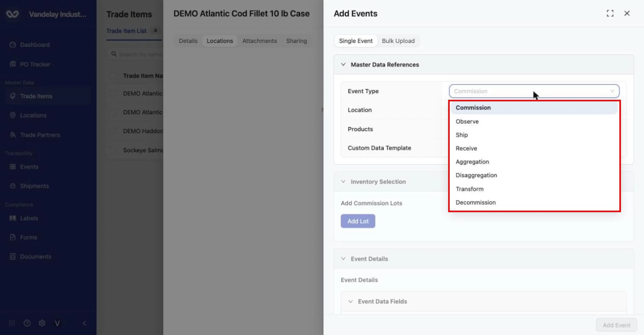This screenshot has width=644, height=335.
Task: Collapse the Event Details section chevron
Action: [x=343, y=259]
